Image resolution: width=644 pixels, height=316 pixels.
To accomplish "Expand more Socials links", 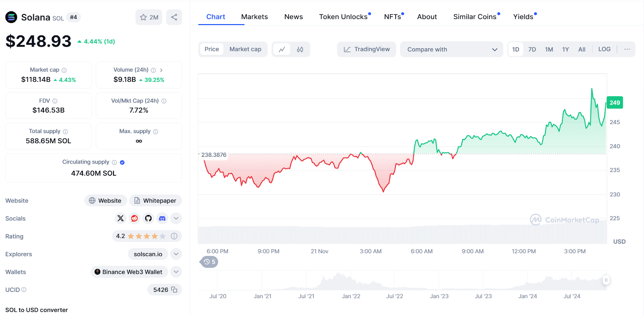I will pyautogui.click(x=176, y=218).
